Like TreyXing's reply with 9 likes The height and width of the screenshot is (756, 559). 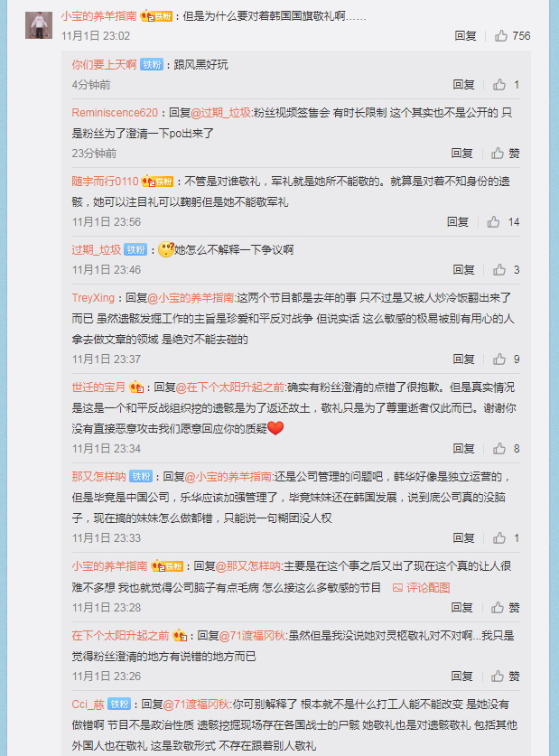tap(499, 359)
